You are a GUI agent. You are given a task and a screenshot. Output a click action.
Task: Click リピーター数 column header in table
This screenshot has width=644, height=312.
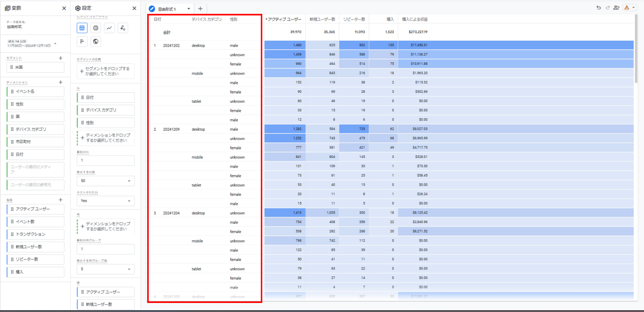[354, 19]
